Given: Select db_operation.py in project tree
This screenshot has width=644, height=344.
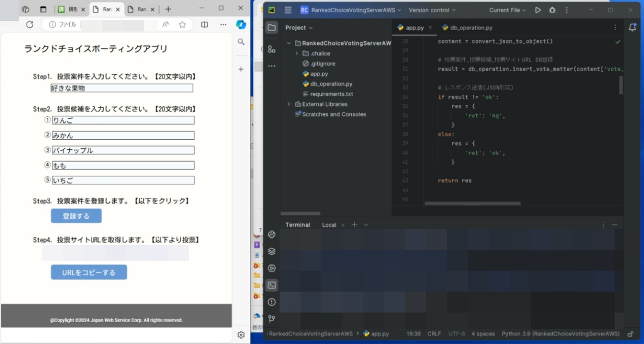Looking at the screenshot, I should tap(327, 84).
